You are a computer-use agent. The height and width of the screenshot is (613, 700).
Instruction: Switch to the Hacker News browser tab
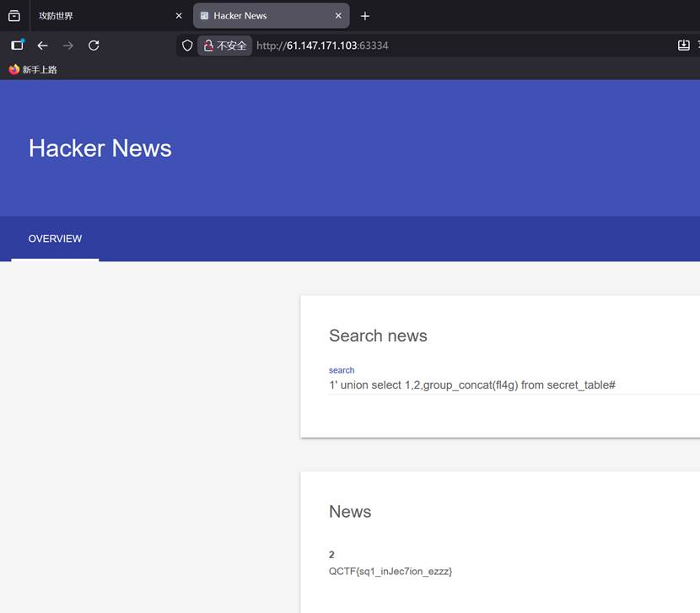click(271, 16)
